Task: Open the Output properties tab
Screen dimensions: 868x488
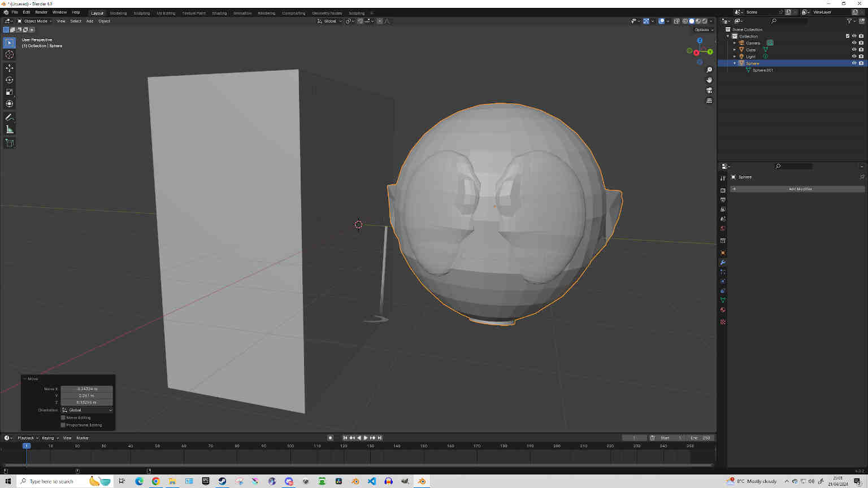Action: tap(723, 200)
